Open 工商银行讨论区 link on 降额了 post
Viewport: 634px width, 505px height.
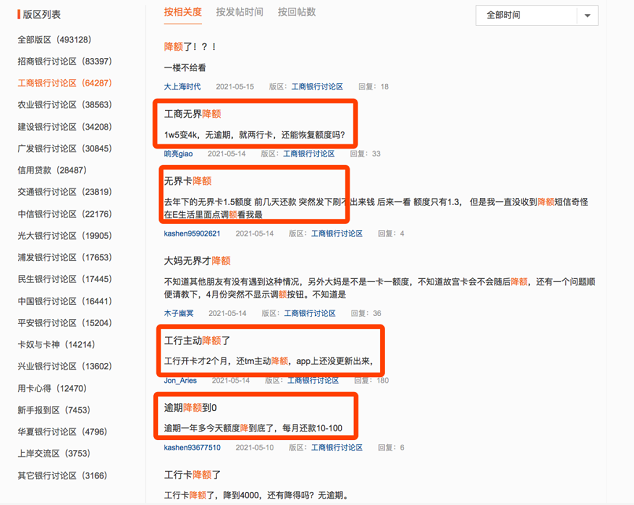[x=317, y=87]
